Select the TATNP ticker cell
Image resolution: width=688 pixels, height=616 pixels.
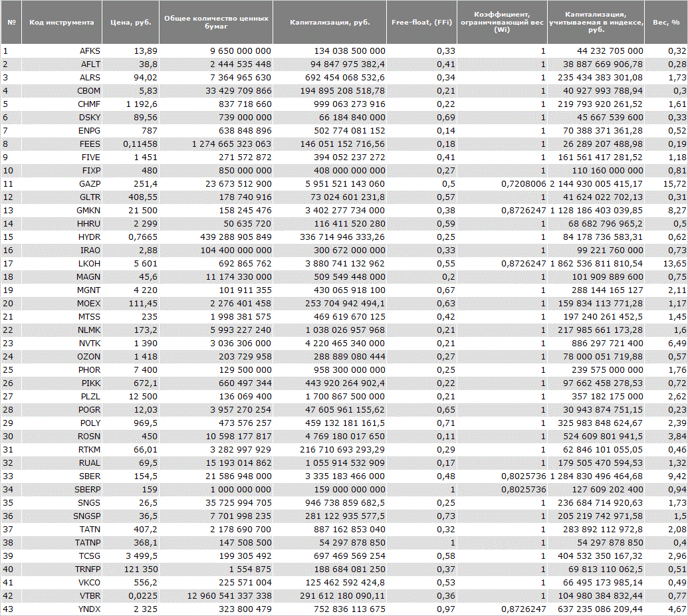pyautogui.click(x=61, y=543)
